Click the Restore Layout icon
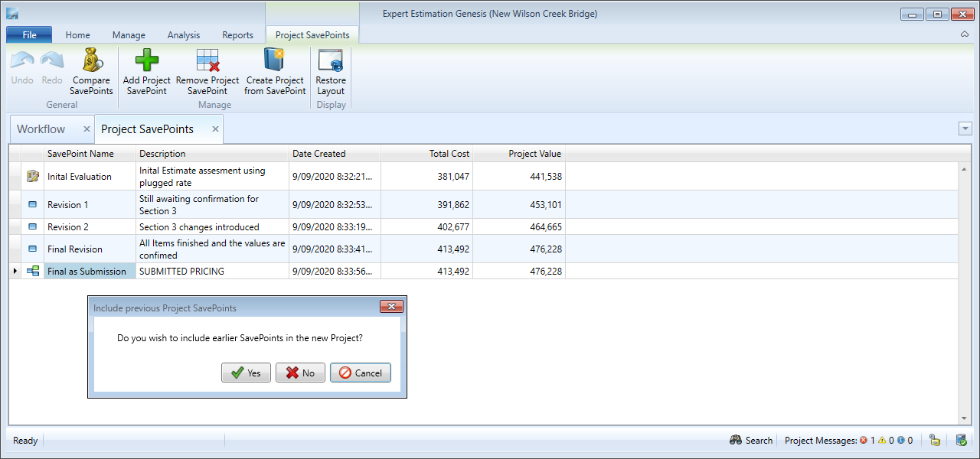This screenshot has width=980, height=459. click(x=331, y=60)
